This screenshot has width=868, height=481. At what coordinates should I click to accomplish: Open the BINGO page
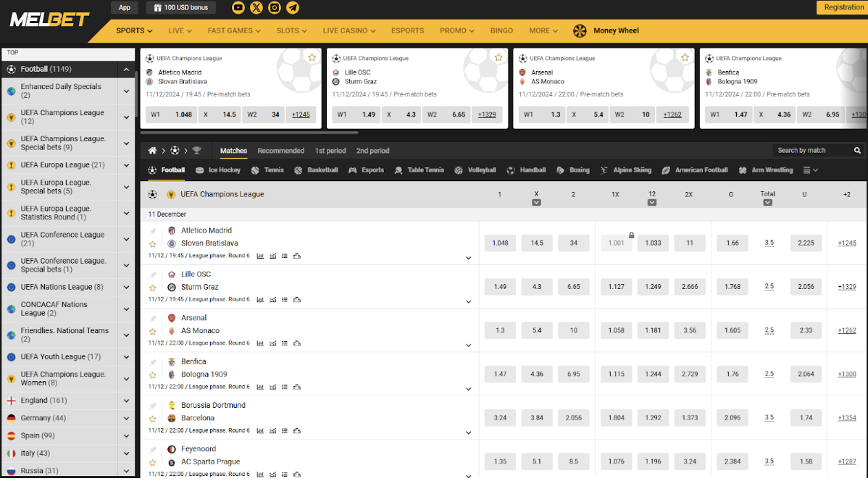[501, 31]
